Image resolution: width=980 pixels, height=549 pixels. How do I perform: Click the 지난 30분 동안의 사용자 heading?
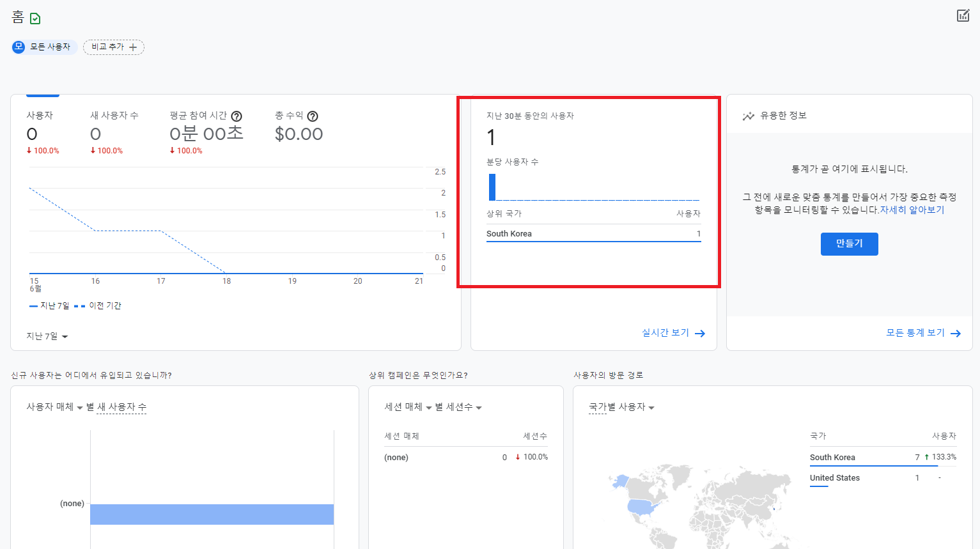pos(530,116)
